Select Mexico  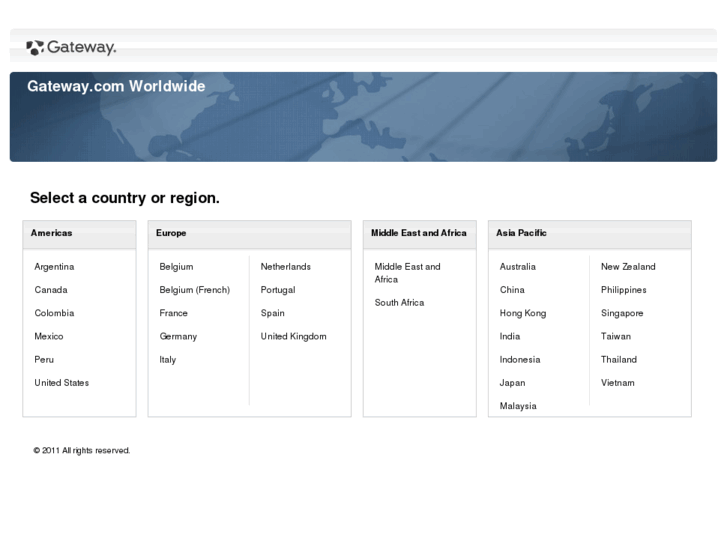[x=49, y=336]
